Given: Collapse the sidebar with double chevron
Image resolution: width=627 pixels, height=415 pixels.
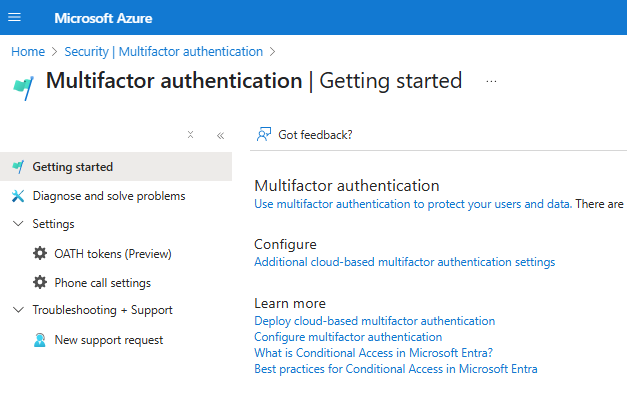Looking at the screenshot, I should coord(220,136).
